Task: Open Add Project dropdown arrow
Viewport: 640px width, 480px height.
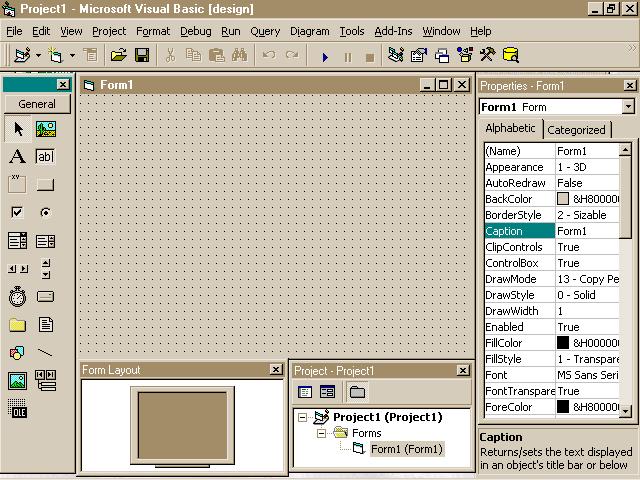Action: point(38,55)
